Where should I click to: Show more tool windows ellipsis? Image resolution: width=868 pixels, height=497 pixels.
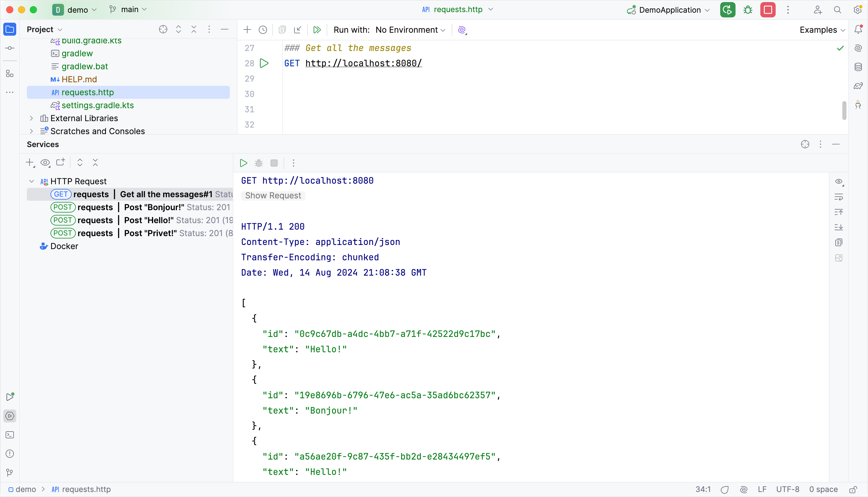pyautogui.click(x=10, y=92)
